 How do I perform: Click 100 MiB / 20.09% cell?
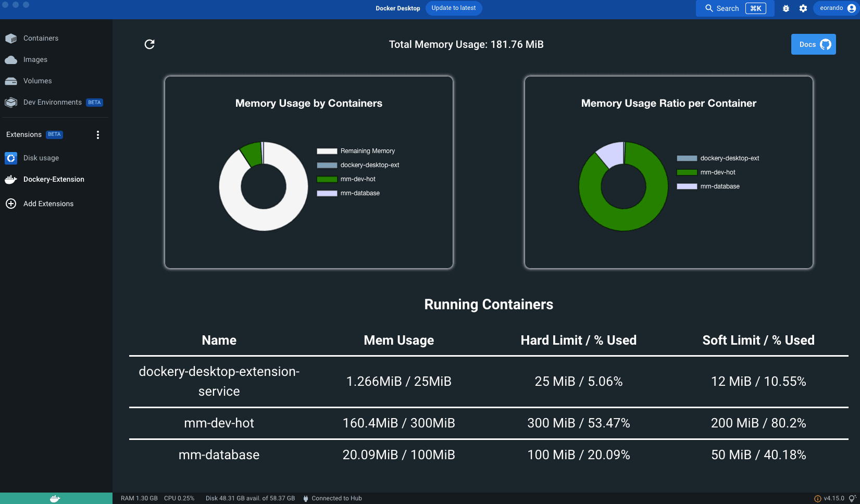click(579, 455)
